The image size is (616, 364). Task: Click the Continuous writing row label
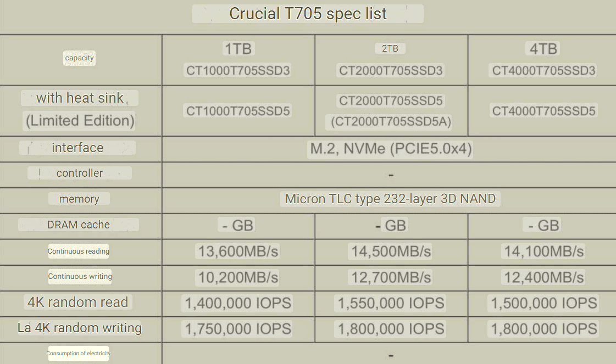tap(80, 276)
